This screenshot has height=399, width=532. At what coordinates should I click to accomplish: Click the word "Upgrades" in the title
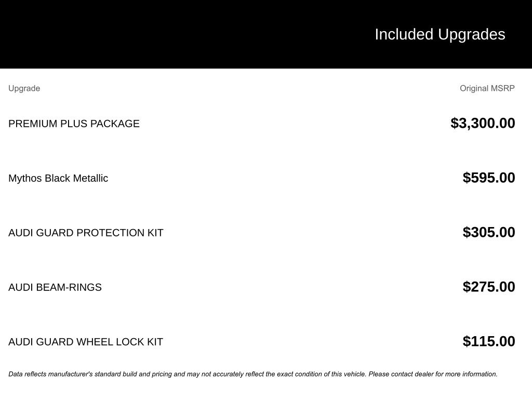[x=471, y=34]
